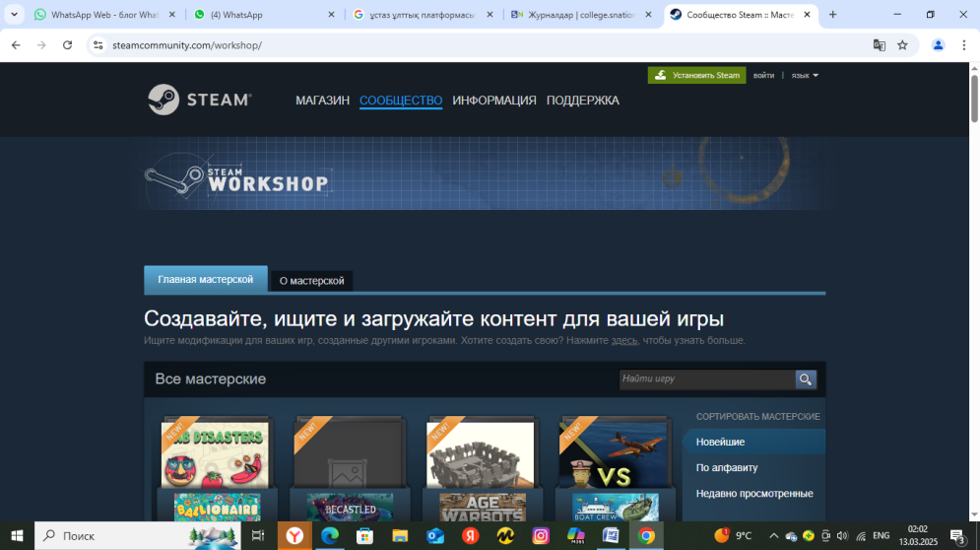This screenshot has width=980, height=550.
Task: Open the tab search dropdown arrow
Action: pyautogui.click(x=14, y=15)
